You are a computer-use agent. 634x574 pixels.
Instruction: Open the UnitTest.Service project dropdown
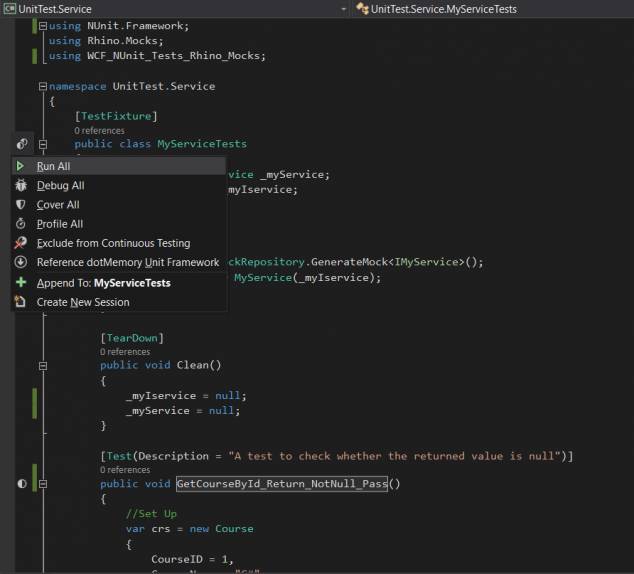pyautogui.click(x=343, y=9)
